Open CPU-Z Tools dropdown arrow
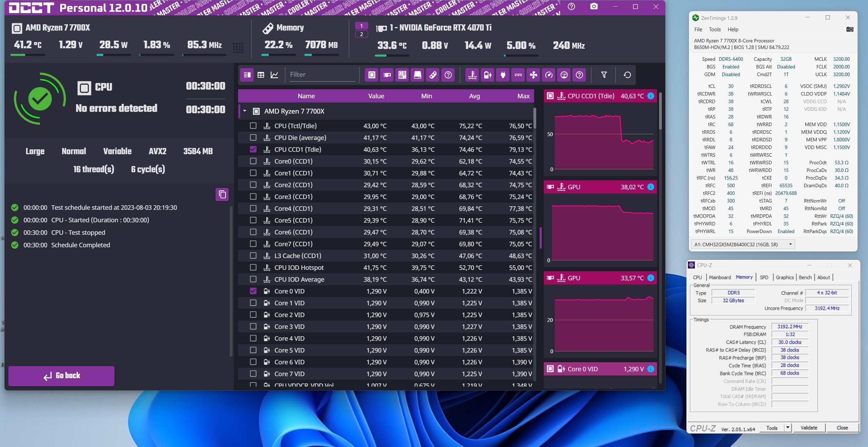868x447 pixels. click(788, 428)
